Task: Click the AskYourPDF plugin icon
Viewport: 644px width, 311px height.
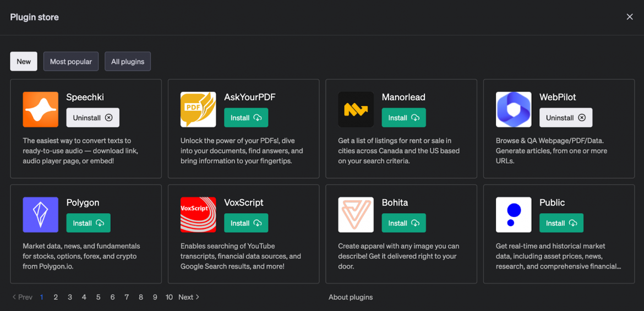Action: [x=198, y=110]
